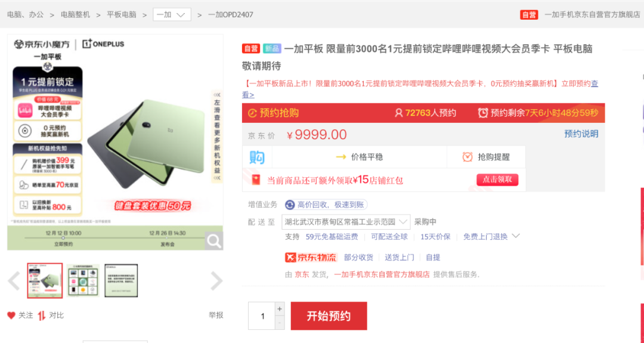Image resolution: width=644 pixels, height=343 pixels.
Task: Click the blue 购 price icon
Action: (x=257, y=157)
